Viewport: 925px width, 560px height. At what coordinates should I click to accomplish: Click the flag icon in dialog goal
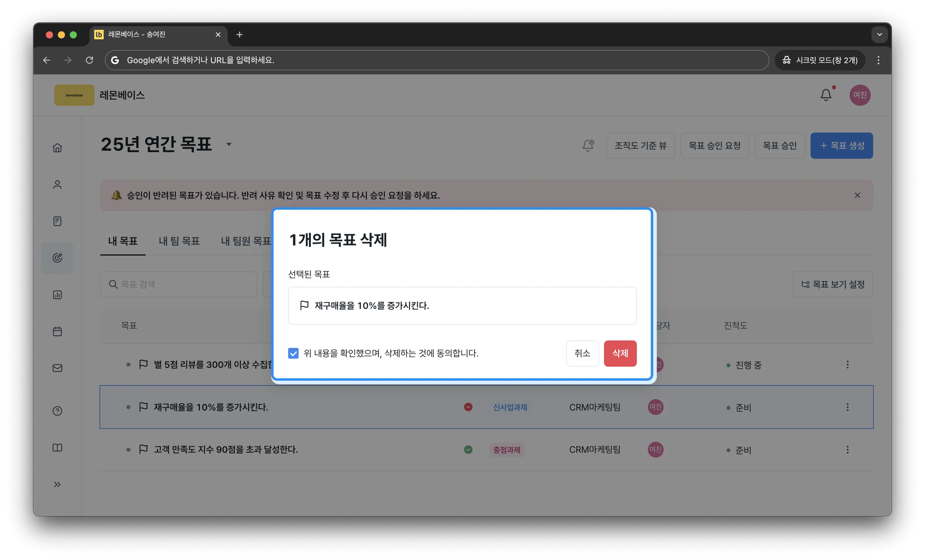pyautogui.click(x=305, y=306)
